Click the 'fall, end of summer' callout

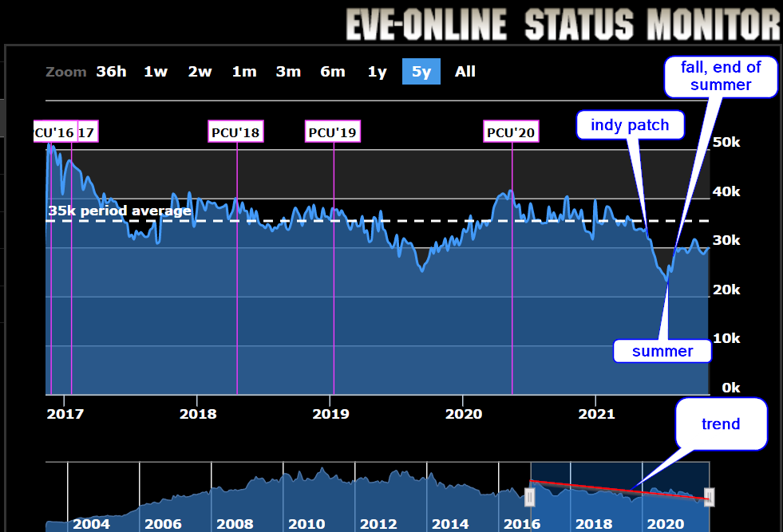(x=721, y=77)
